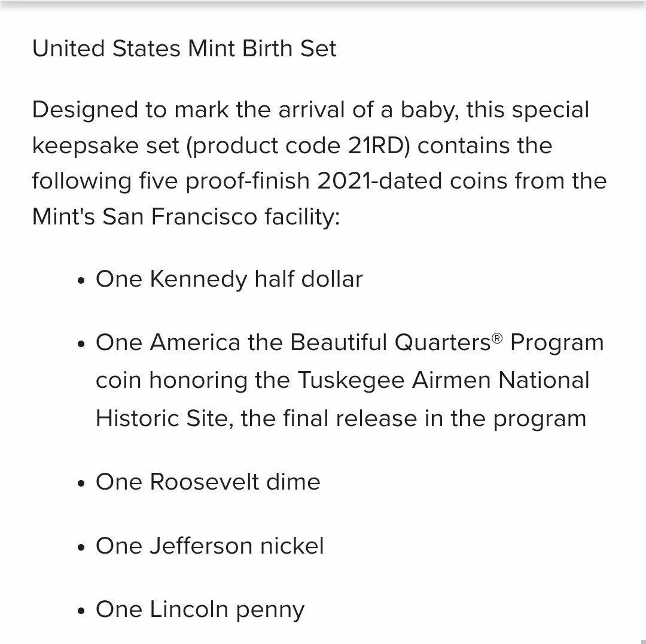
Task: Click the bullet beside Lincoln penny
Action: pyautogui.click(x=81, y=612)
